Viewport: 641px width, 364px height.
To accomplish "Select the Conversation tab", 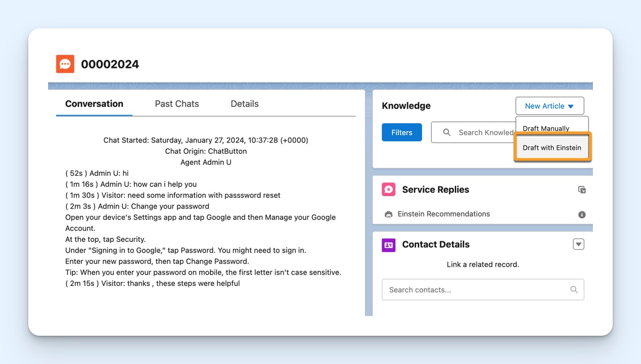I will [94, 104].
